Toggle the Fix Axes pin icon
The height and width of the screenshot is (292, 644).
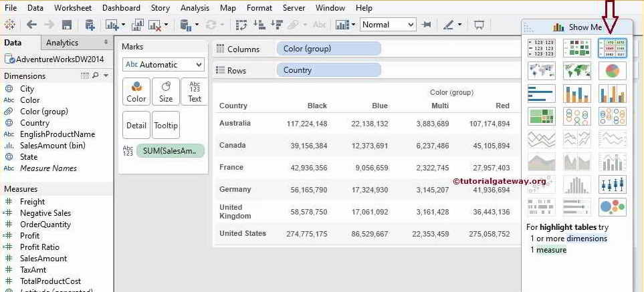(426, 25)
